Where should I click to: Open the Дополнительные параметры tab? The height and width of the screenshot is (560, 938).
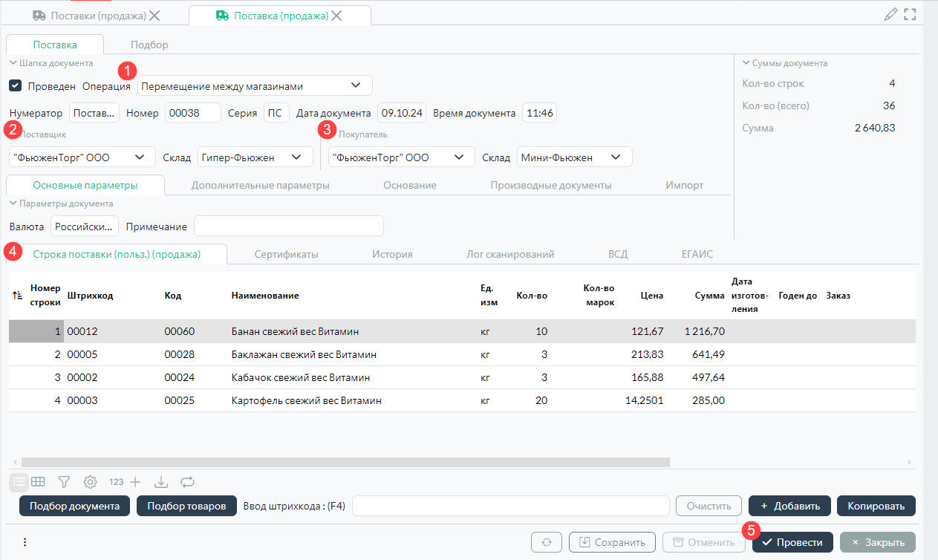coord(260,185)
